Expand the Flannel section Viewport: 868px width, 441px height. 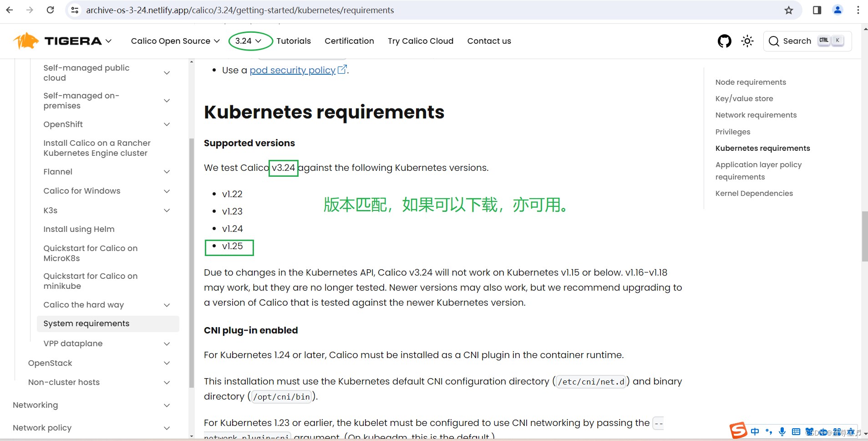pos(167,172)
